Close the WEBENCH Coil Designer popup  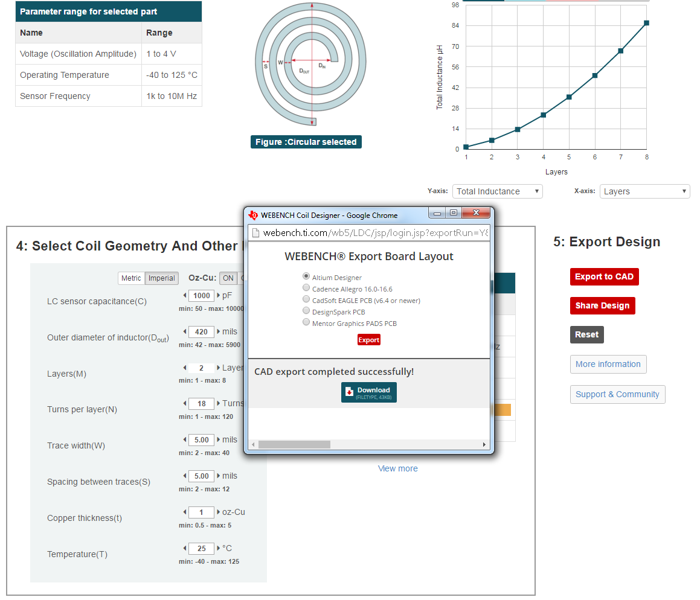click(x=476, y=213)
